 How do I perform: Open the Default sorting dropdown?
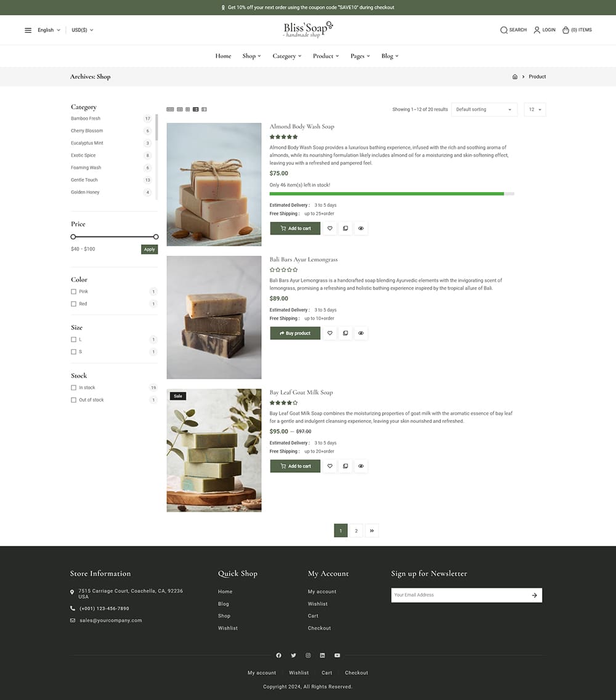pos(484,110)
